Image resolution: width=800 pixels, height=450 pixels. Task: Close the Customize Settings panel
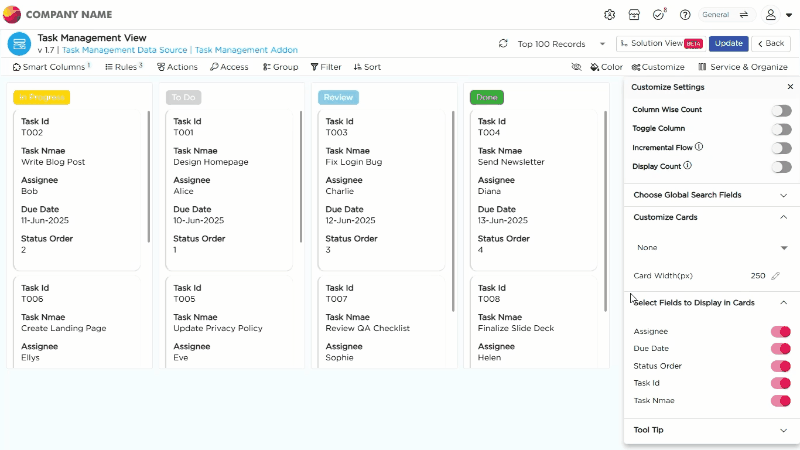click(x=790, y=87)
